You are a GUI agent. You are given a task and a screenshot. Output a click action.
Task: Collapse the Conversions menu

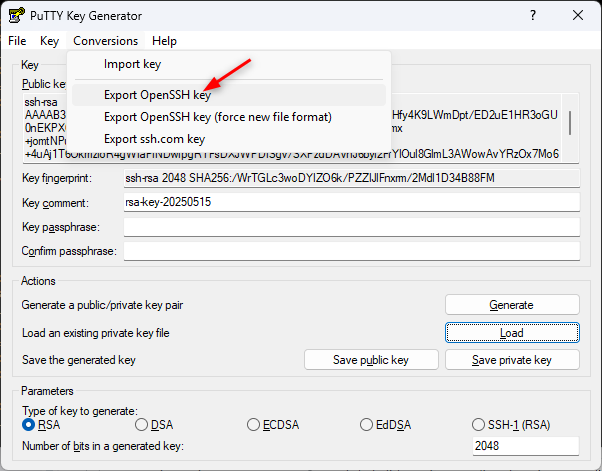pyautogui.click(x=106, y=41)
